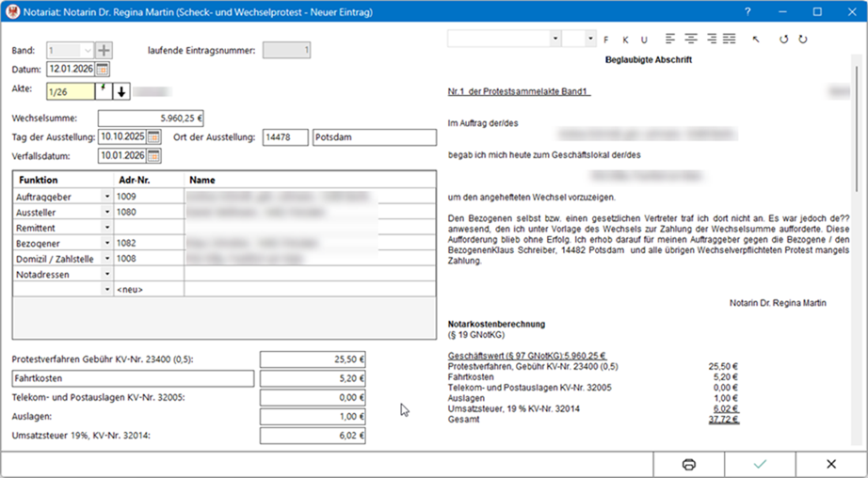Click the arrow cursor icon in editor toolbar
Viewport: 868px width, 478px height.
(756, 40)
